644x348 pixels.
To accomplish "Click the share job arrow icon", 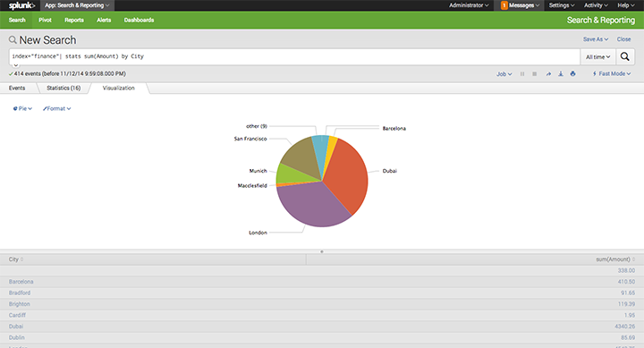I will (x=548, y=74).
